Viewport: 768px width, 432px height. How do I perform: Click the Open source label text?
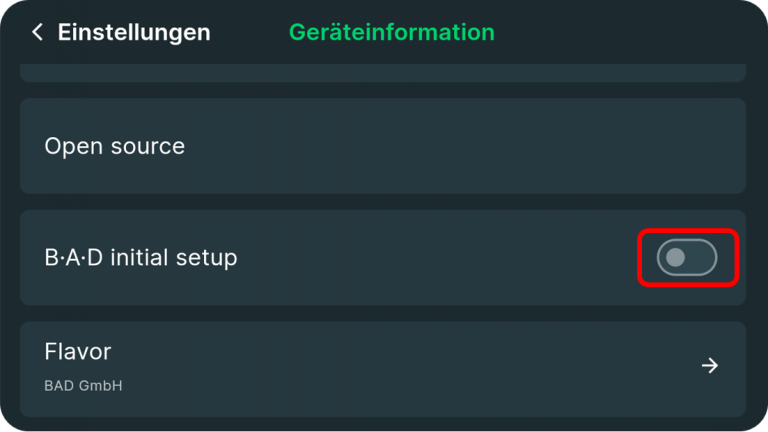point(114,146)
